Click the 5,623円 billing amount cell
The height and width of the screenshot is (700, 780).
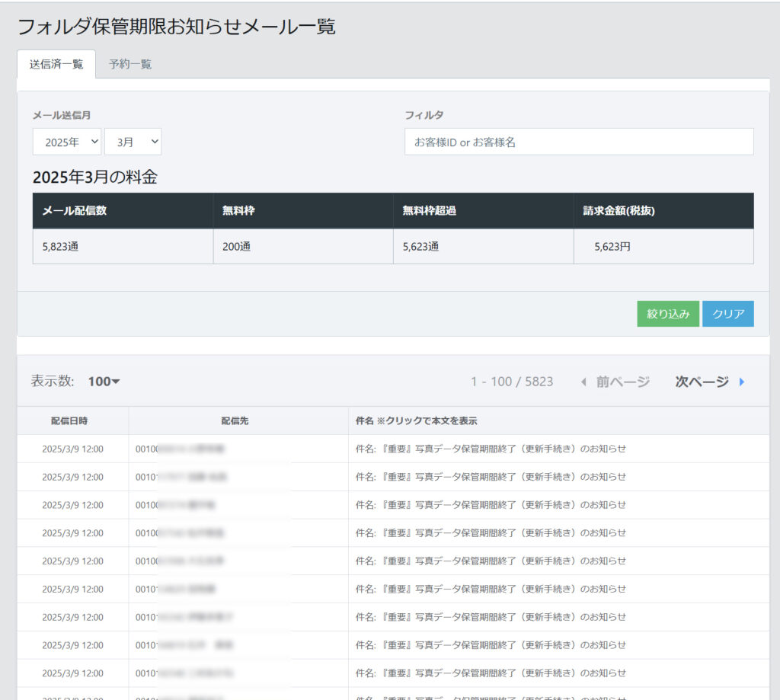pos(612,247)
